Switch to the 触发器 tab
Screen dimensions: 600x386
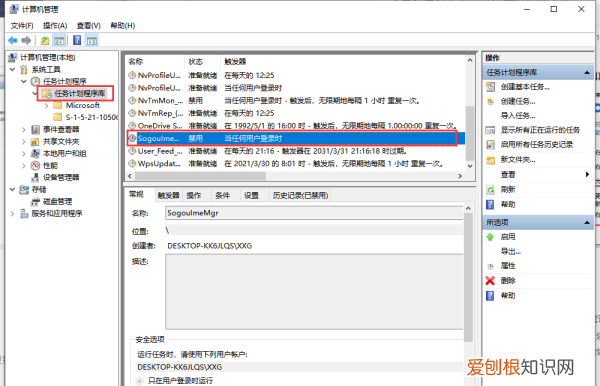point(168,195)
